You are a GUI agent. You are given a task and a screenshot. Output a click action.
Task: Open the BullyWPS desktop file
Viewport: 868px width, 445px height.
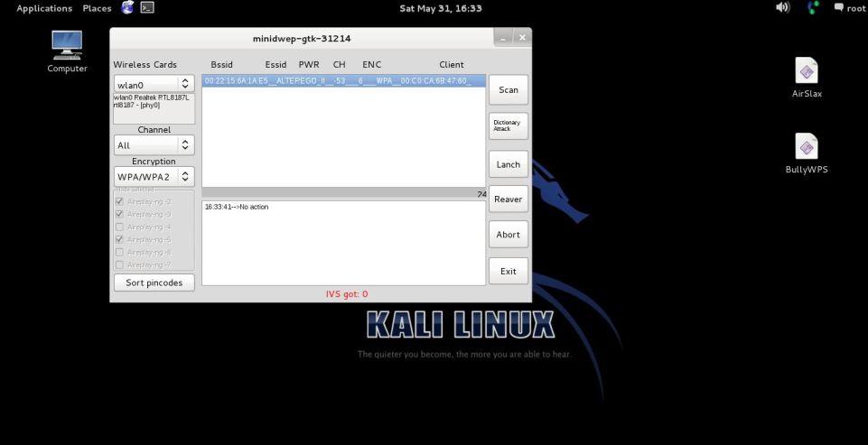[x=807, y=153]
